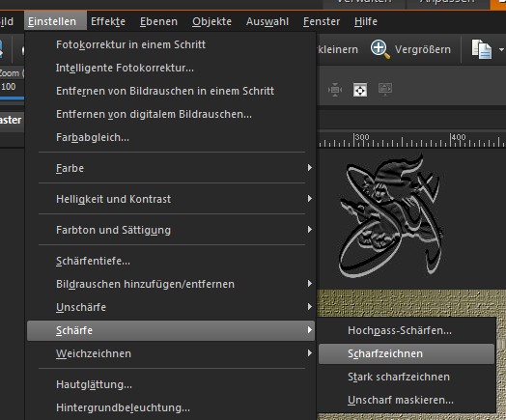
Task: Click the greyed monitor icon in options bar
Action: click(x=385, y=90)
